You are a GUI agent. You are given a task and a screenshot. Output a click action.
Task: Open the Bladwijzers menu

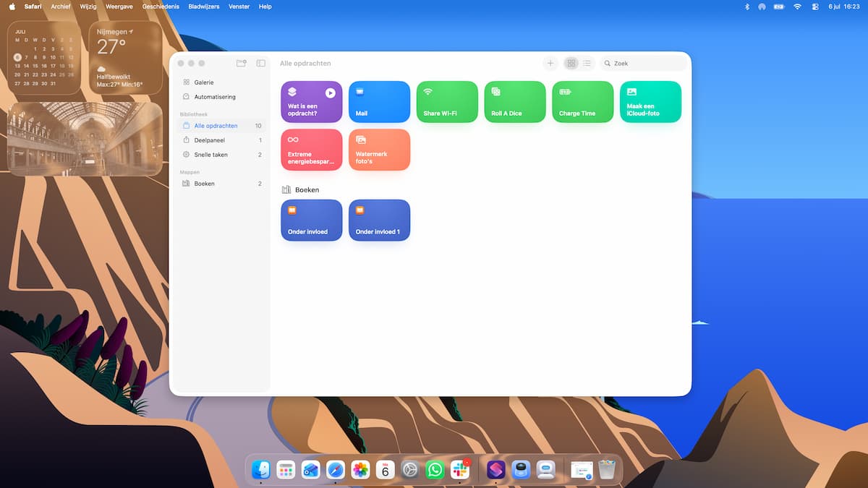pyautogui.click(x=204, y=7)
